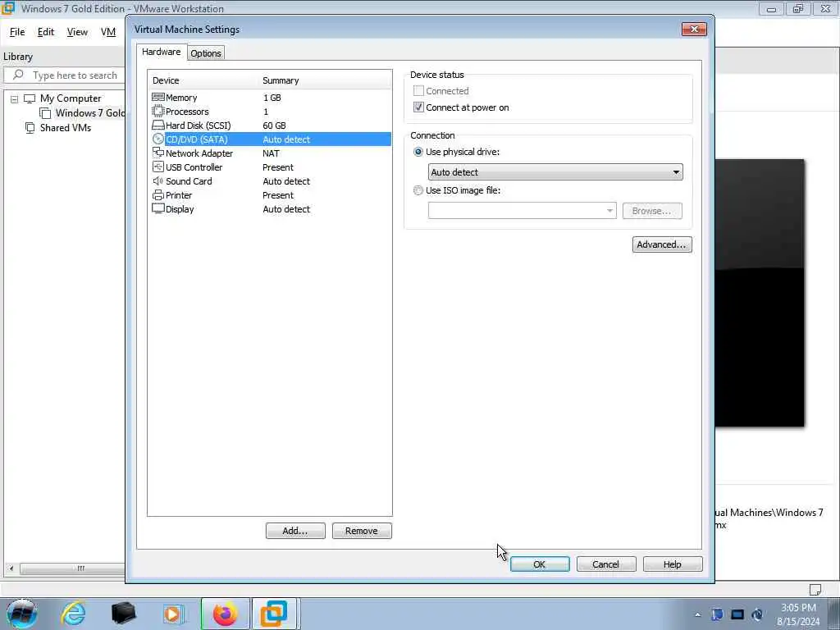The height and width of the screenshot is (630, 840).
Task: Collapse the My Computer tree node
Action: pos(15,99)
